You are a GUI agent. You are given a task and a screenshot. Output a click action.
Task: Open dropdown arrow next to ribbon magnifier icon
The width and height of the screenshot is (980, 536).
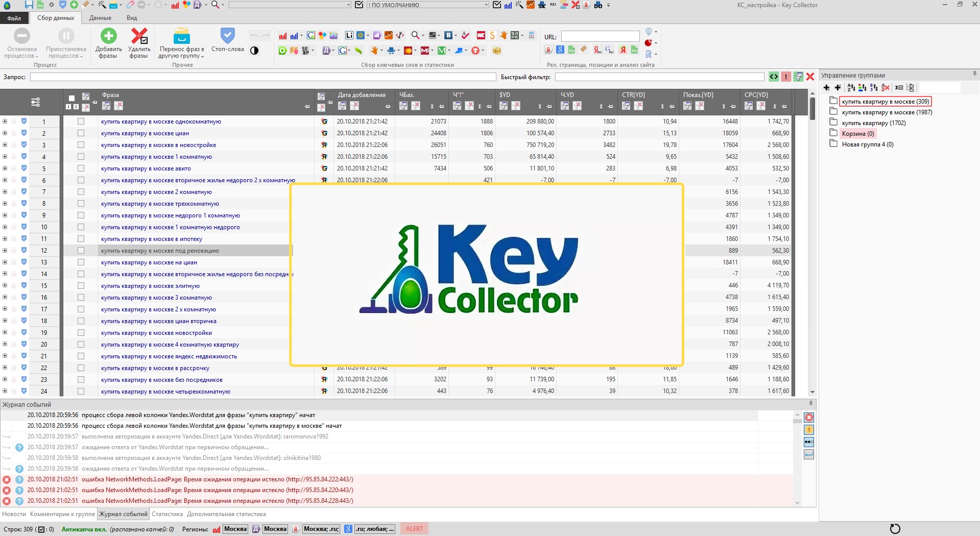(x=423, y=36)
